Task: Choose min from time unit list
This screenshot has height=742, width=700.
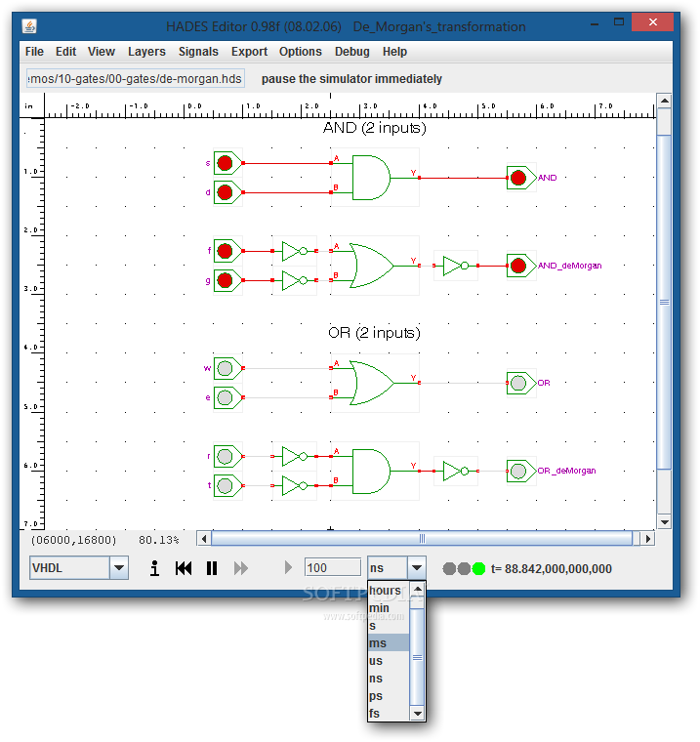Action: [x=389, y=608]
